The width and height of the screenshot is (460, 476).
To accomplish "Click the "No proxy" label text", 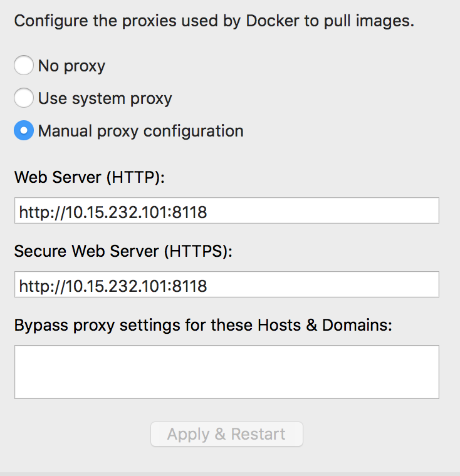I will point(71,66).
